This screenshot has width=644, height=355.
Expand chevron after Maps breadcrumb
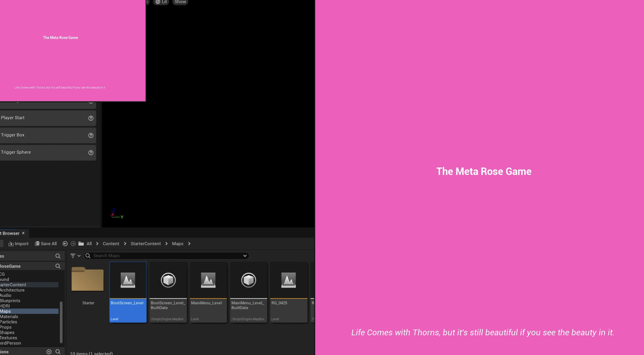pyautogui.click(x=189, y=243)
